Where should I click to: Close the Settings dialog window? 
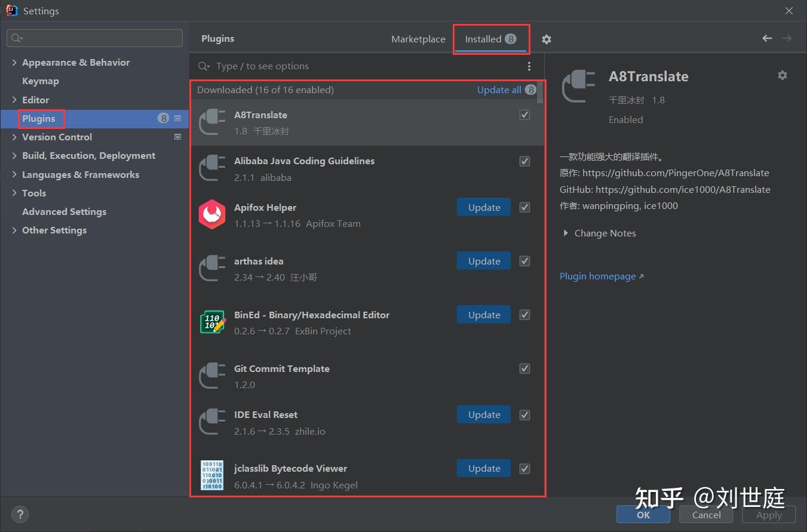789,11
